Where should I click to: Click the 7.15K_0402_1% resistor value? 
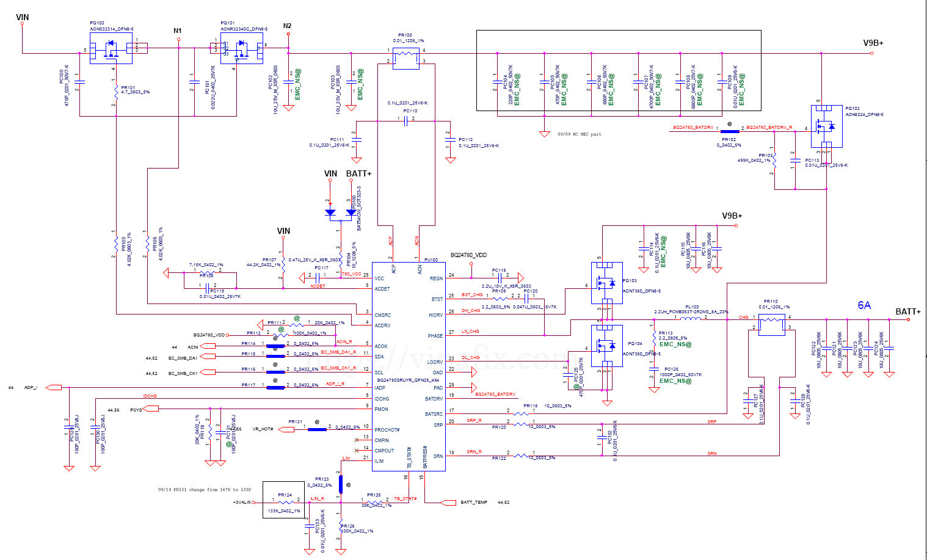[206, 264]
